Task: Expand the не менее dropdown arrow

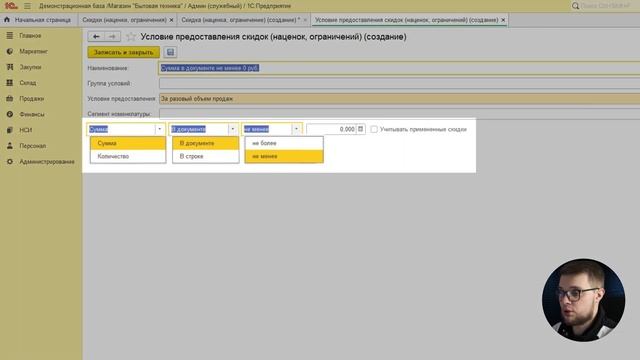Action: pos(296,129)
